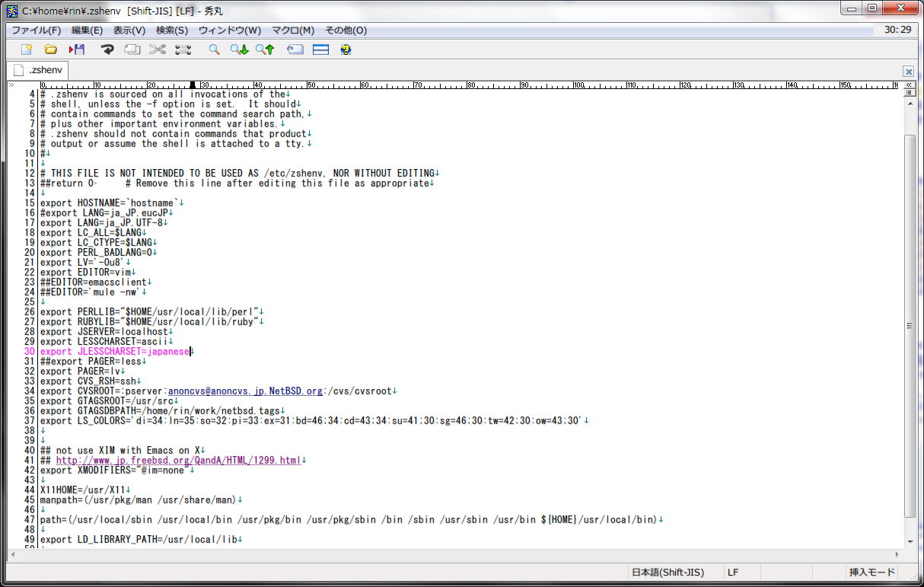This screenshot has height=587, width=924.
Task: Open a file using the folder icon
Action: click(51, 49)
